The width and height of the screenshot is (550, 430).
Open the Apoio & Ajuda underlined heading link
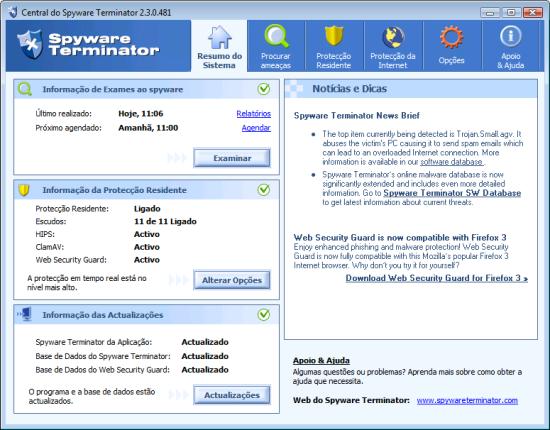[x=321, y=361]
